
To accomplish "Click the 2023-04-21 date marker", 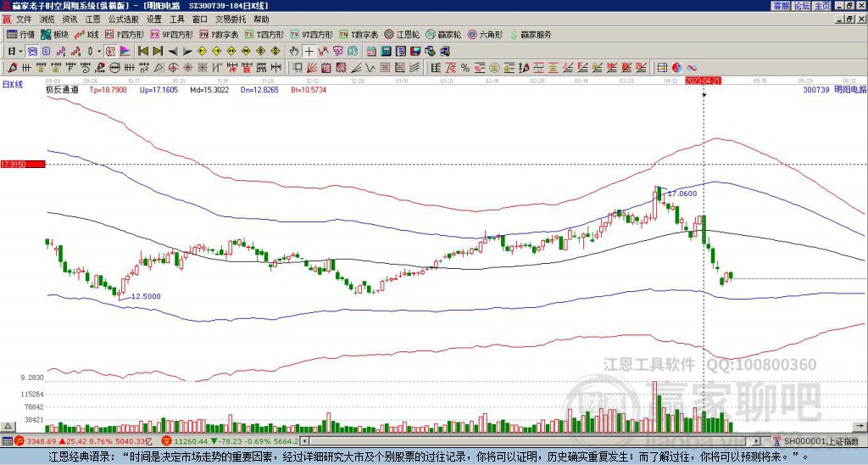I will tap(703, 81).
